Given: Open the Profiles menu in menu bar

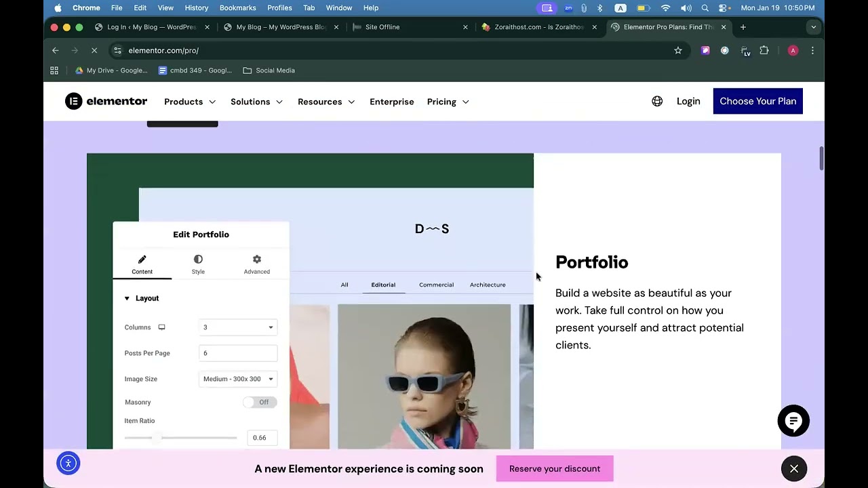Looking at the screenshot, I should point(279,7).
